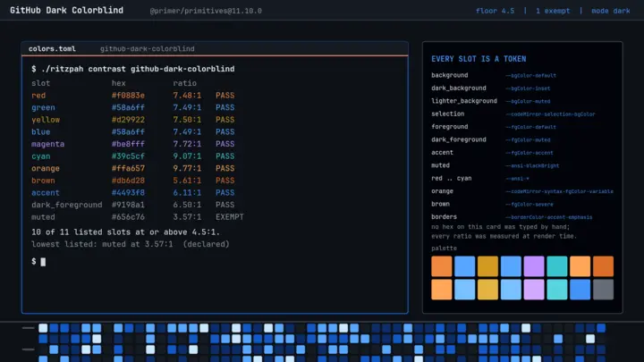644x362 pixels.
Task: Select the hex value #db6d28
Action: 128,181
